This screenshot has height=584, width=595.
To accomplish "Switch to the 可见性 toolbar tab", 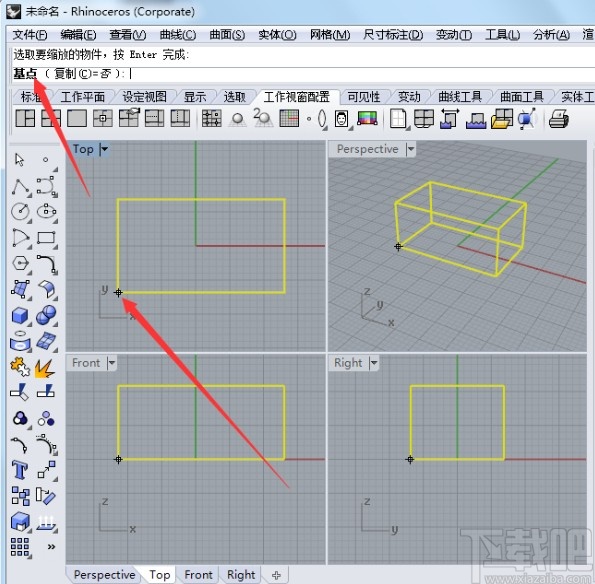I will [364, 97].
